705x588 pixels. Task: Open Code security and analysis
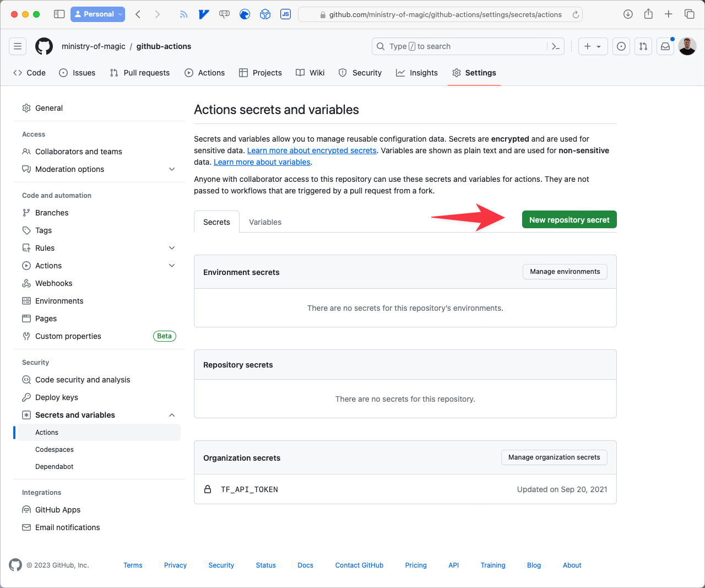99,380
